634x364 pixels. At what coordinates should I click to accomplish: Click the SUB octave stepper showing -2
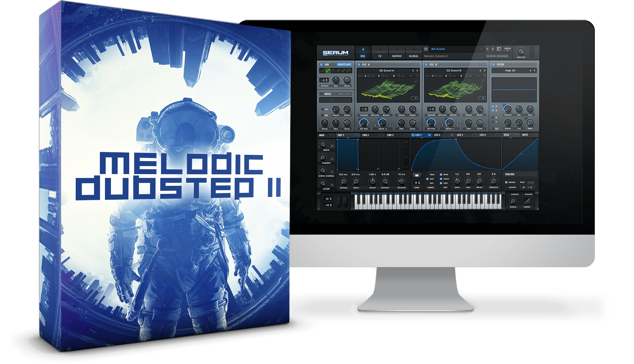325,80
